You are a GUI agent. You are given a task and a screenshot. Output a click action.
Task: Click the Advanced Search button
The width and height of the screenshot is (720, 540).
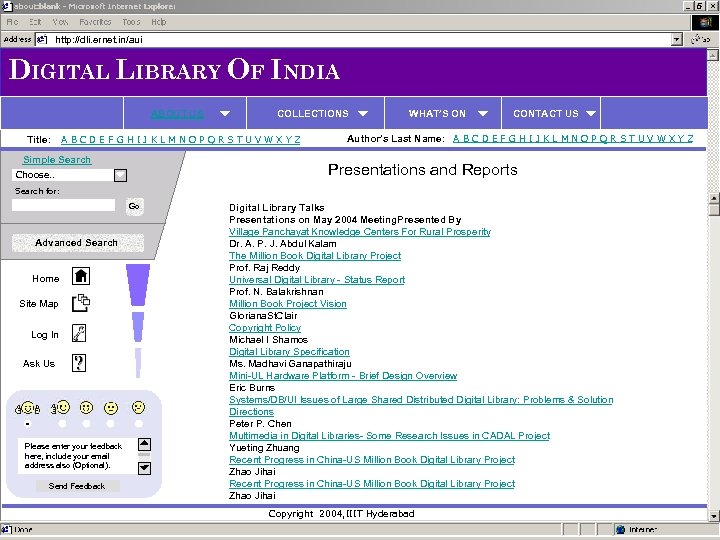(77, 242)
